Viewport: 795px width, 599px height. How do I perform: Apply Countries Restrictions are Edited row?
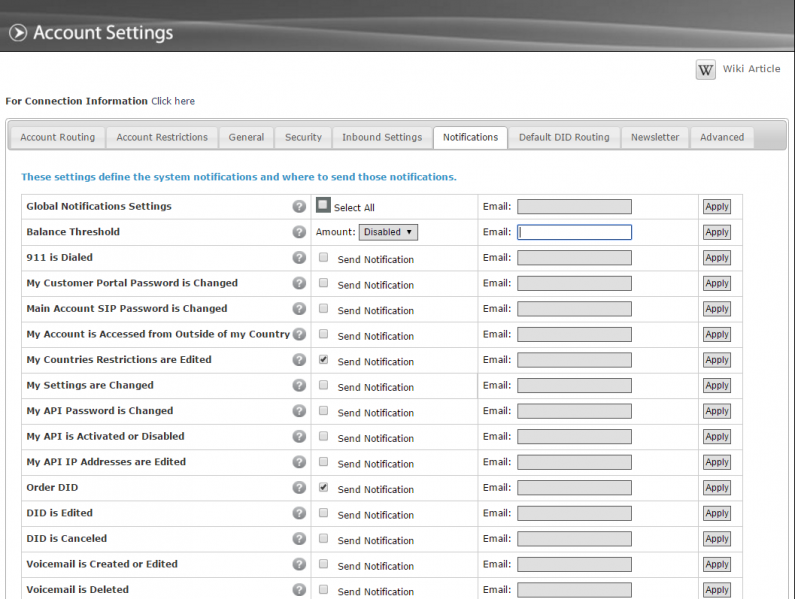(717, 360)
